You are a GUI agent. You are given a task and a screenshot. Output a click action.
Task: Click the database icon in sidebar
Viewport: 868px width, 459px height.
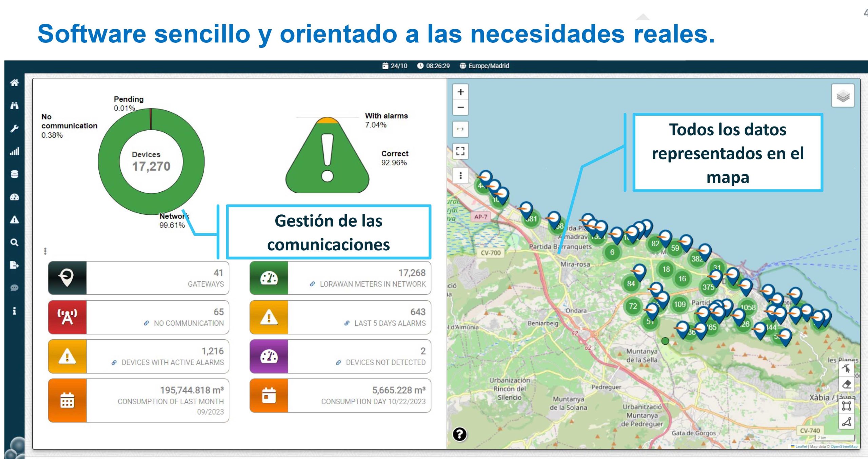pos(14,174)
